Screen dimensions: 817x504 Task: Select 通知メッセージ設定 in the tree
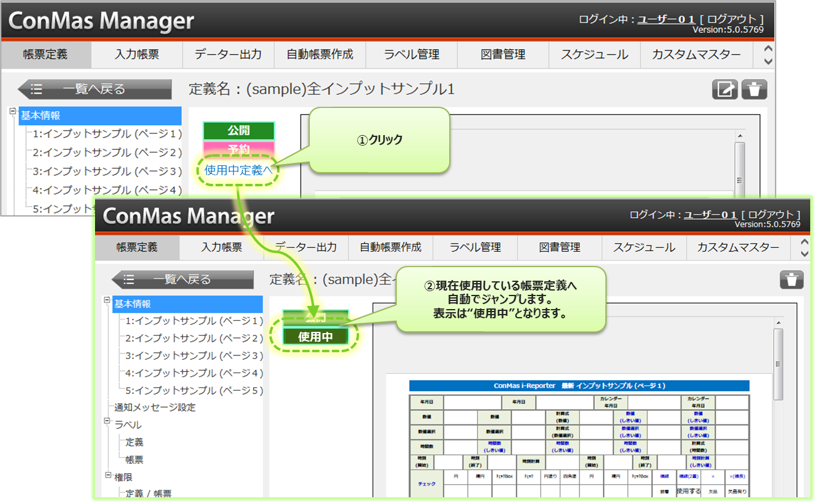(x=155, y=407)
